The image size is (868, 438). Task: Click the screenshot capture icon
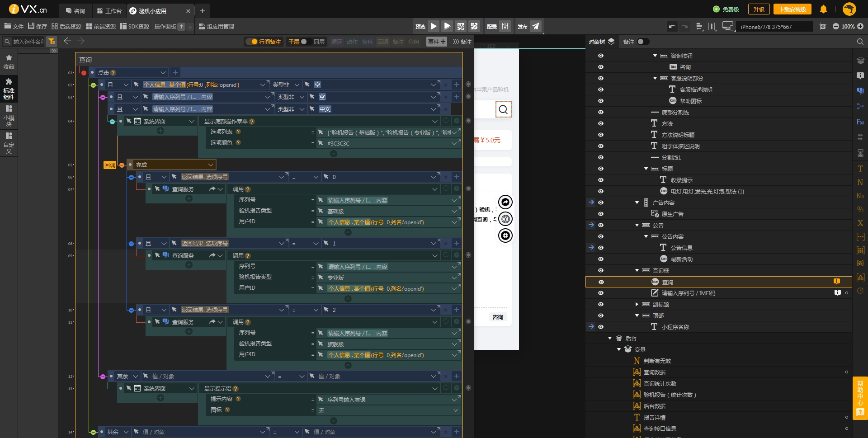(x=823, y=26)
